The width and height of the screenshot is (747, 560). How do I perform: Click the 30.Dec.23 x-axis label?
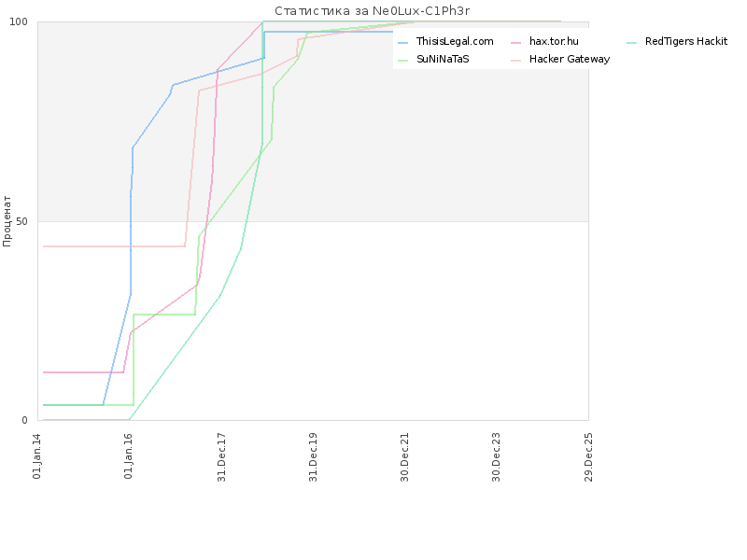click(496, 457)
